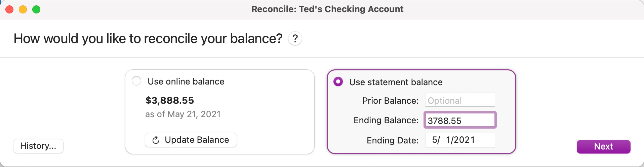Click the window title Reconcile: Ted's Checking Account

click(x=327, y=9)
